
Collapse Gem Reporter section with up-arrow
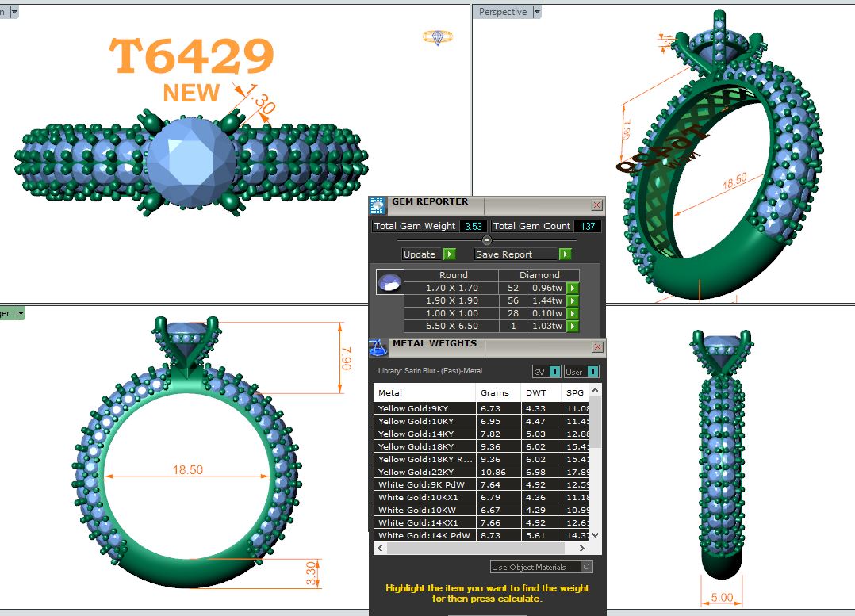487,240
